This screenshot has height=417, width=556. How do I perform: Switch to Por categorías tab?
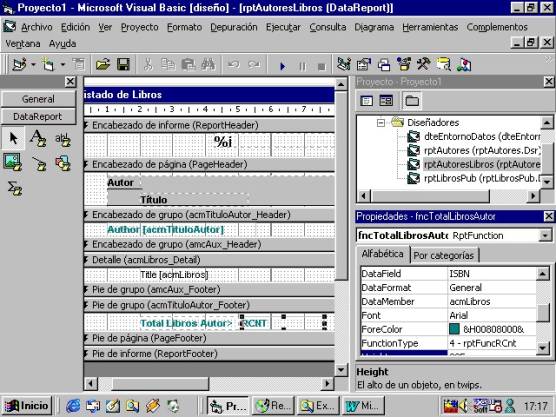pos(444,255)
